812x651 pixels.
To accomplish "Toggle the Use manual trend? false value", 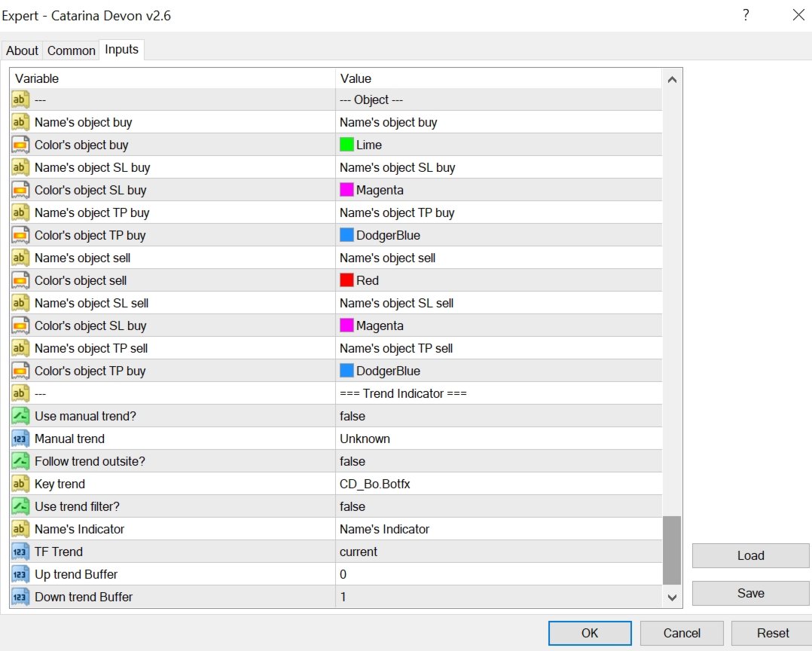I will click(x=499, y=416).
